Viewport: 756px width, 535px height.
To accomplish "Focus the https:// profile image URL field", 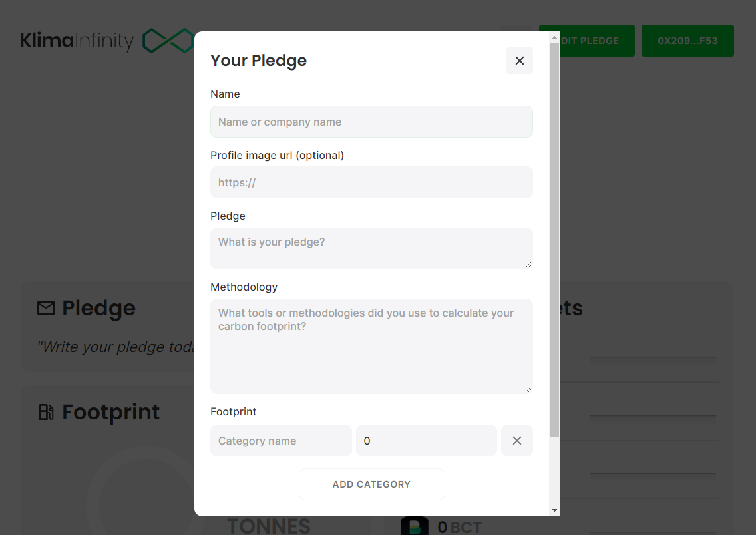I will [371, 182].
